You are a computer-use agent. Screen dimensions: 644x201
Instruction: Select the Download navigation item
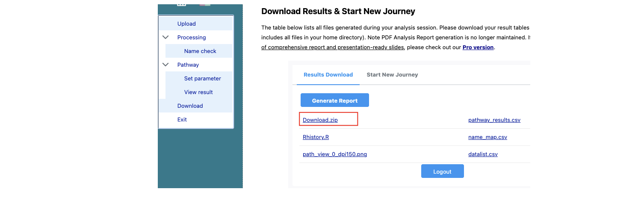tap(190, 106)
